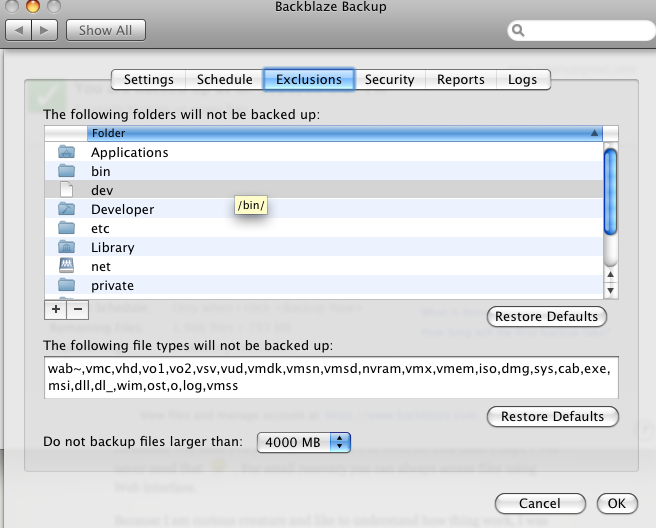Go back with the left arrow
Viewport: 656px width, 528px height.
18,30
